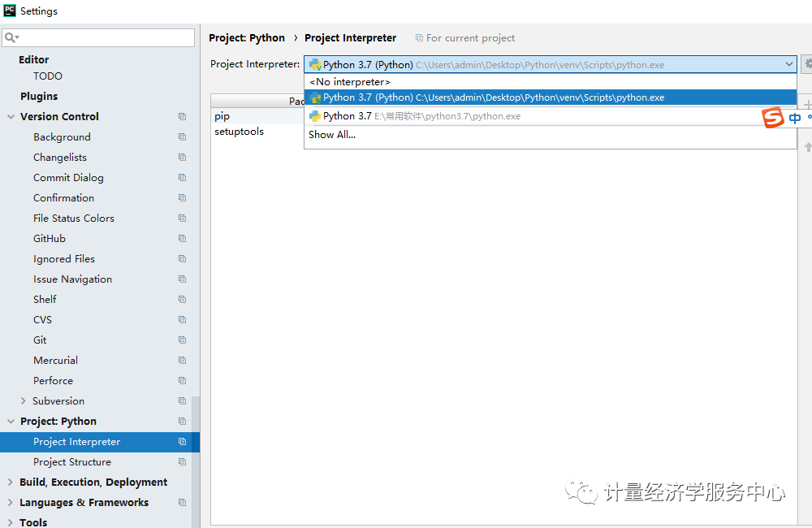Choose <No interpreter> option
The image size is (812, 528).
(550, 82)
